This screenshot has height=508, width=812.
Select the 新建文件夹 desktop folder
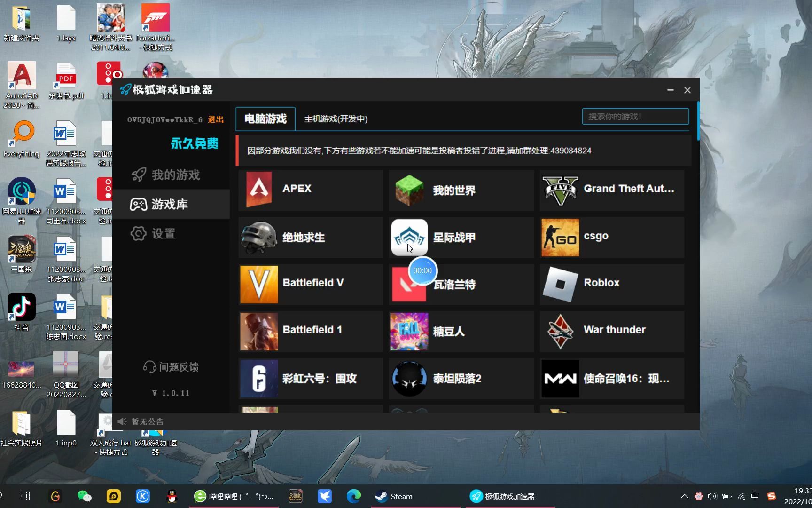pos(22,23)
